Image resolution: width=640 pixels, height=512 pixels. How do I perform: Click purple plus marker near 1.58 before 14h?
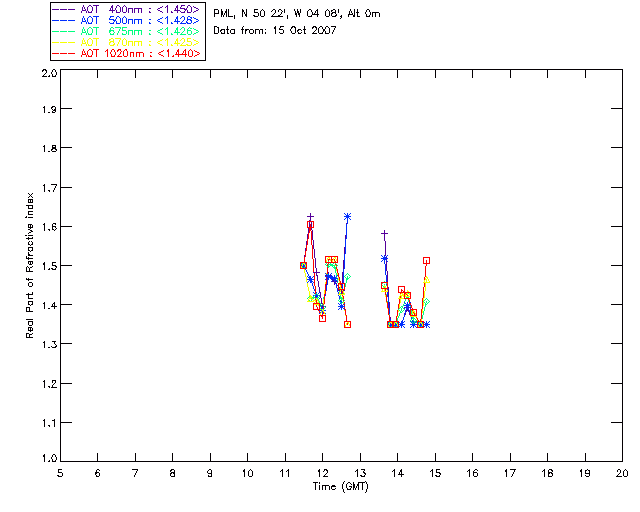tap(384, 234)
